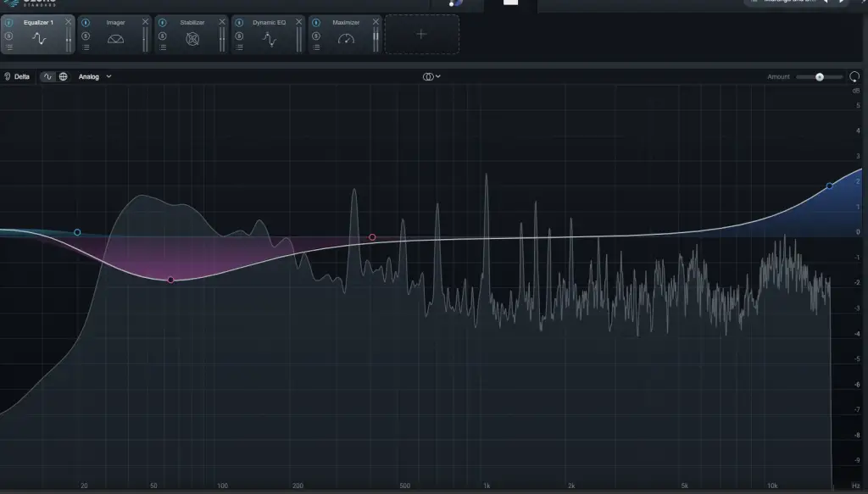
Task: Select the blue high-shelf EQ node
Action: point(829,186)
